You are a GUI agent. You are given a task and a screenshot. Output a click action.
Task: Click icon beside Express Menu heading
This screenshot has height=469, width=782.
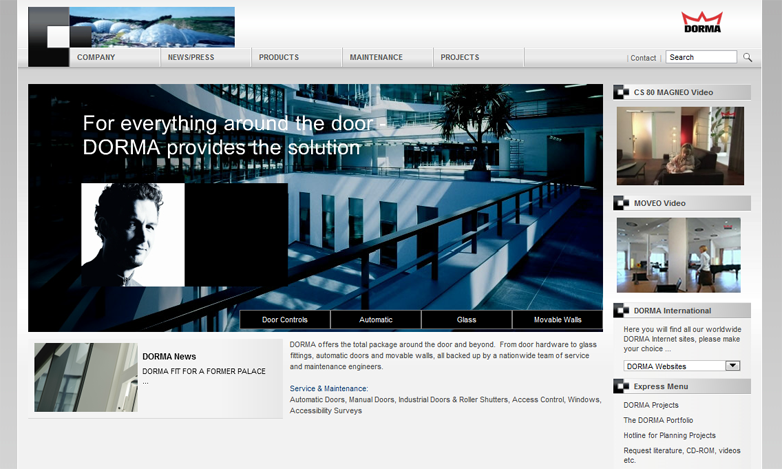pyautogui.click(x=621, y=386)
